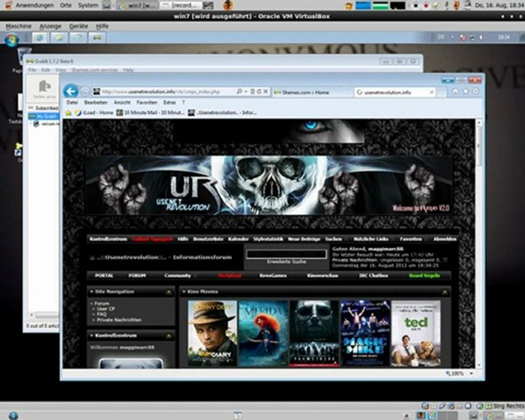The image size is (525, 420).
Task: Open the Community navigation dropdown
Action: pyautogui.click(x=177, y=275)
